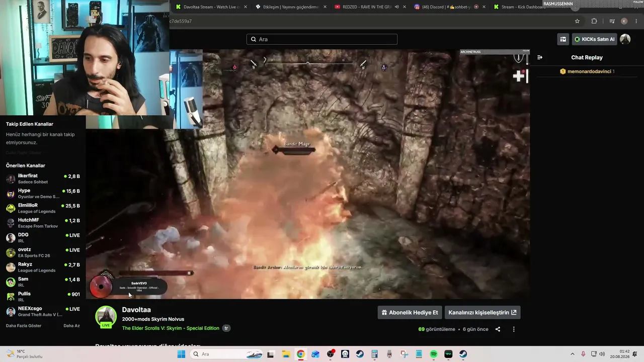The height and width of the screenshot is (362, 644).
Task: Click the microphone tray icon
Action: pyautogui.click(x=583, y=354)
